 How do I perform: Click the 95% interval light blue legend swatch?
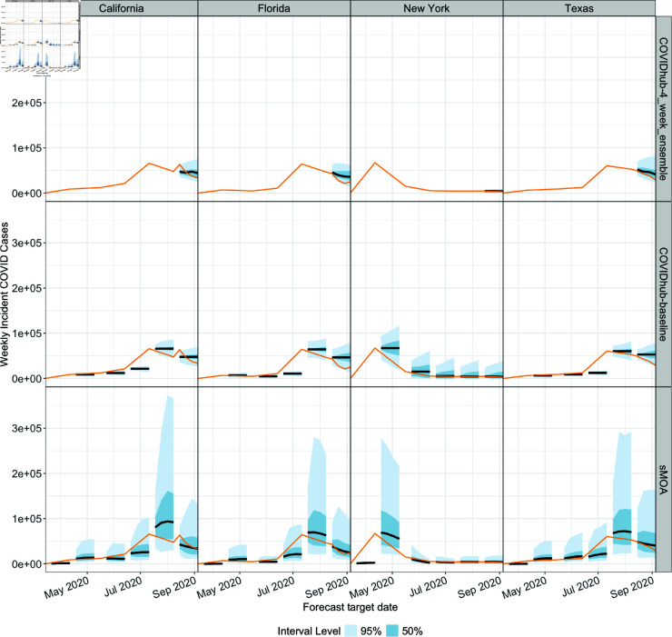(x=351, y=631)
